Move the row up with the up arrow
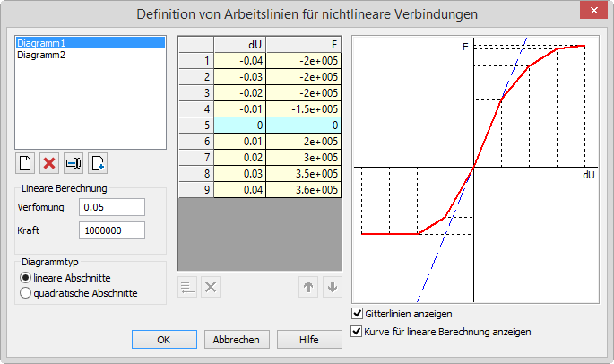Viewport: 614px width, 364px height. point(308,287)
